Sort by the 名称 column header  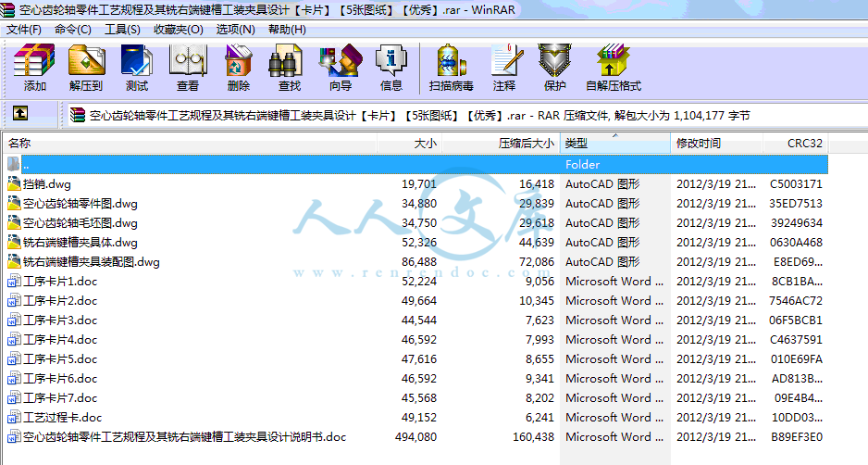pyautogui.click(x=190, y=143)
